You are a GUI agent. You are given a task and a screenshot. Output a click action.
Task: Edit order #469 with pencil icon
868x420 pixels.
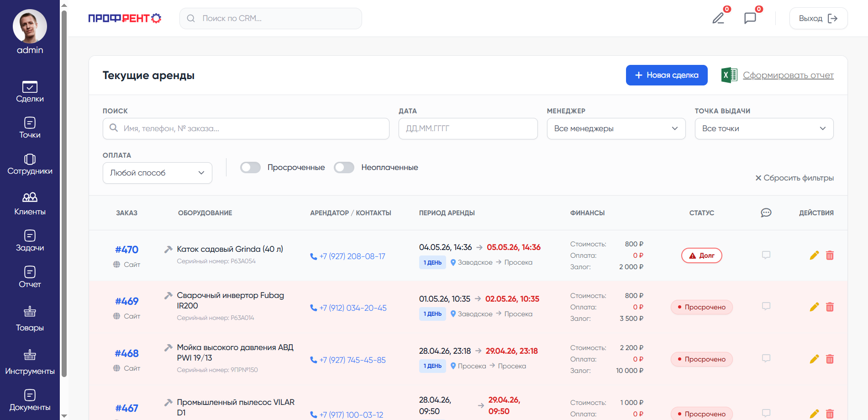tap(814, 307)
